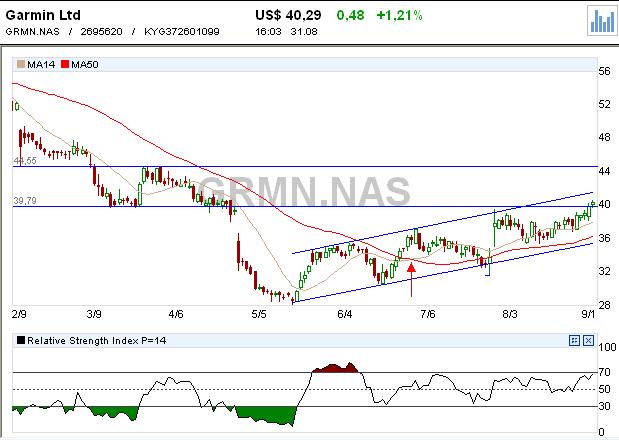Click the RSI 70 axis label
Viewport: 619px width, 440px height.
(x=604, y=372)
